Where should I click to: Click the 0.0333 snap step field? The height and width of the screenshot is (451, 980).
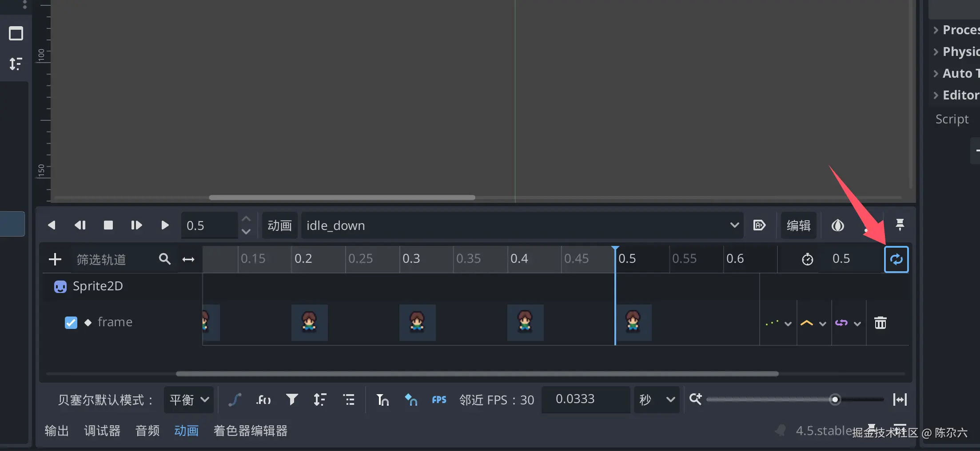pos(586,400)
